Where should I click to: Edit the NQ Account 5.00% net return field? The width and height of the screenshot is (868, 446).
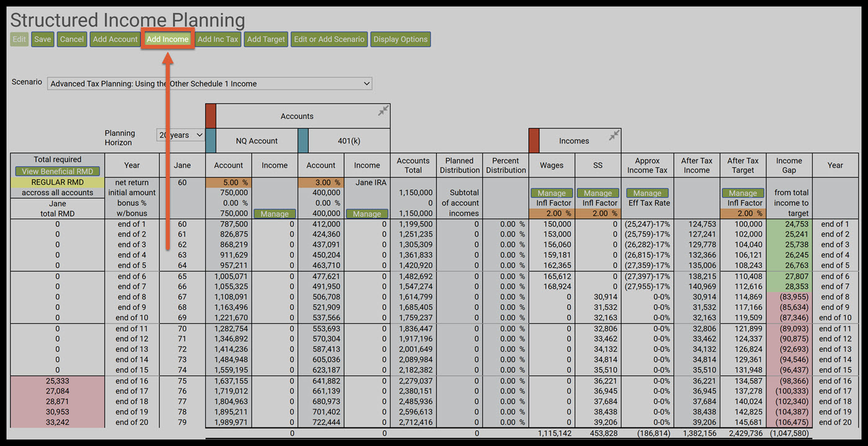(x=228, y=183)
